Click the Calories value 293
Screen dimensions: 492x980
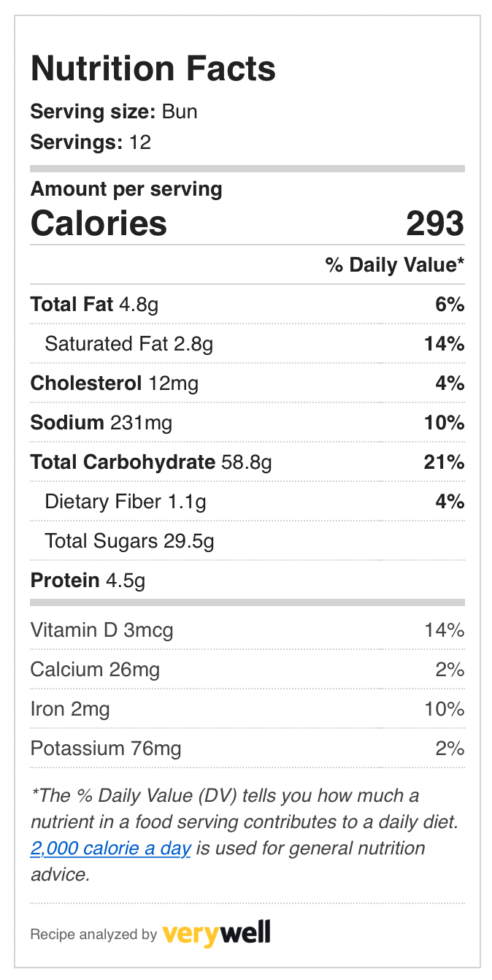click(435, 223)
